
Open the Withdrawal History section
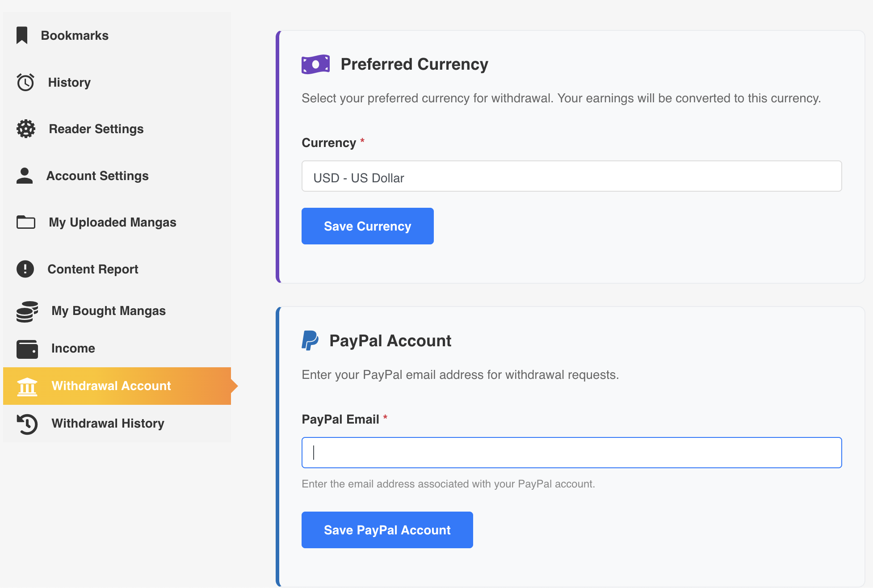point(108,424)
